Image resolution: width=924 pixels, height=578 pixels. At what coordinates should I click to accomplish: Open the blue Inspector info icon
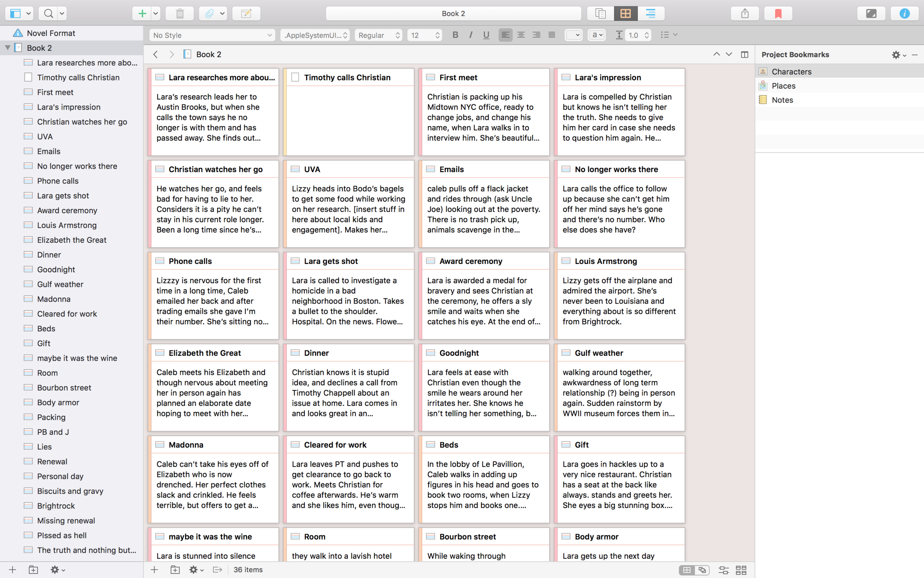coord(904,13)
